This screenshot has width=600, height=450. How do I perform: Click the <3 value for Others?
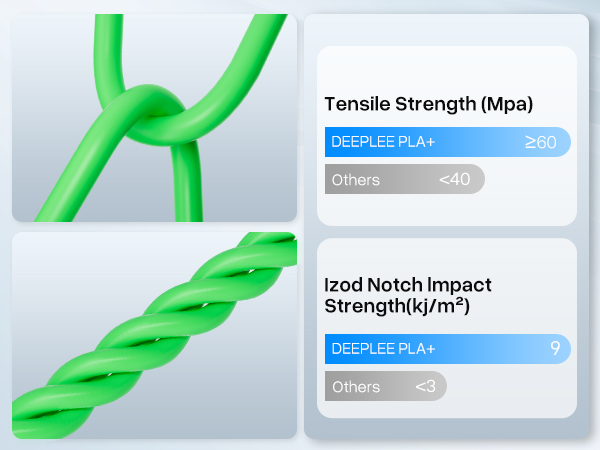pyautogui.click(x=425, y=387)
